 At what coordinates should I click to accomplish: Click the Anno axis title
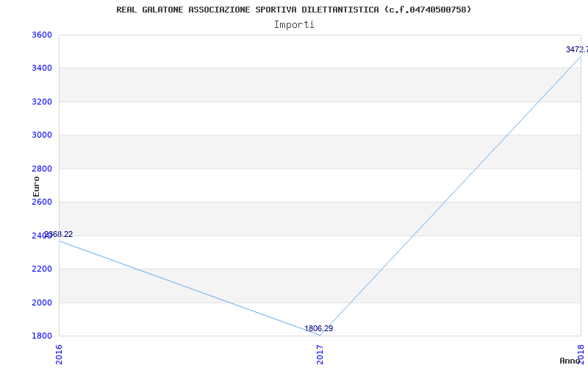[570, 361]
